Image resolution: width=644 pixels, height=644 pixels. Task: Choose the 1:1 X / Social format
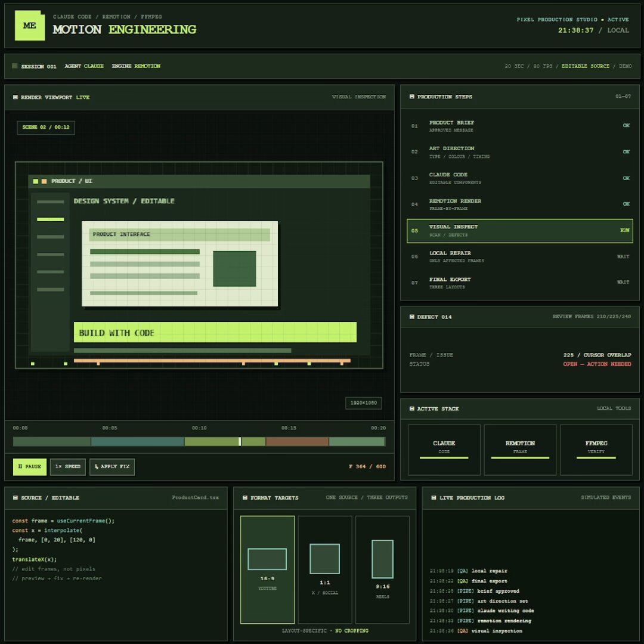pos(325,569)
